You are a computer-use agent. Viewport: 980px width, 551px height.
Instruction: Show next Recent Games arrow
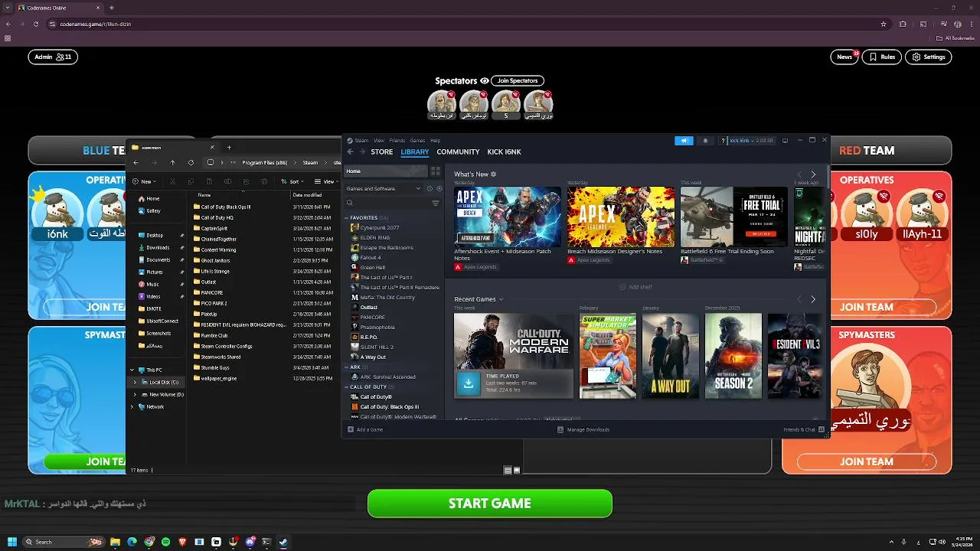(x=813, y=299)
